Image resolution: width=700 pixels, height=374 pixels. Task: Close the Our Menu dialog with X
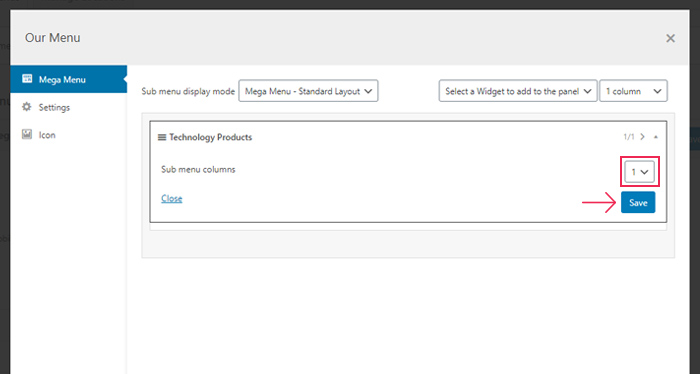click(670, 38)
